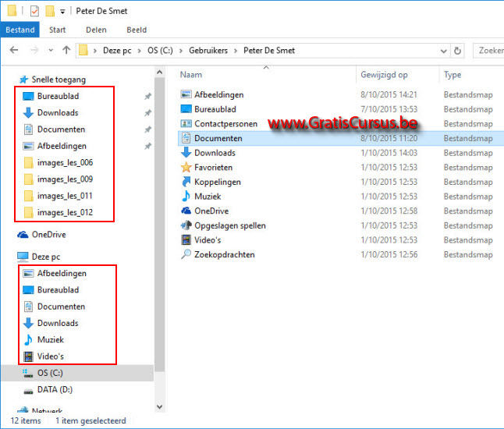Open Muziek under Deze pc
This screenshot has height=429, width=504.
pyautogui.click(x=51, y=339)
